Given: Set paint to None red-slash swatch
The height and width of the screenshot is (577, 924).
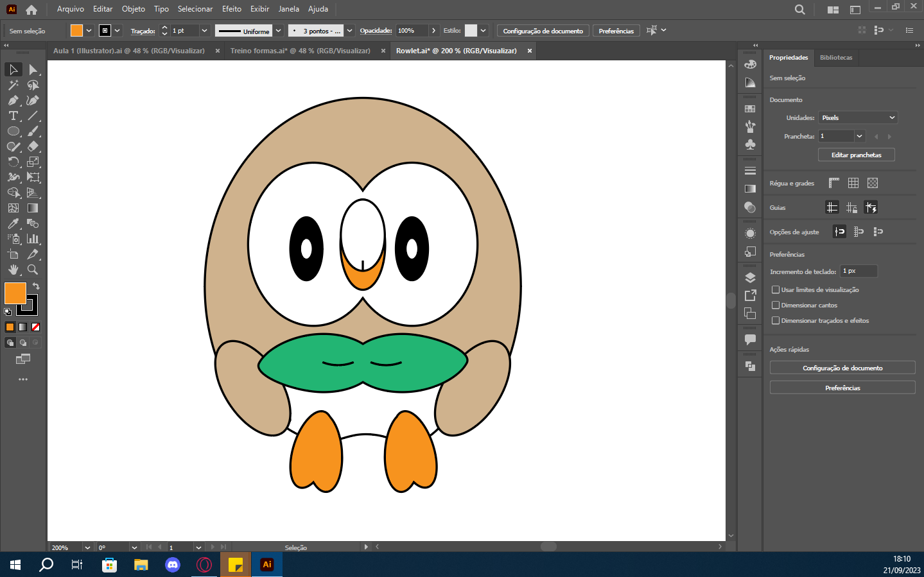Looking at the screenshot, I should pyautogui.click(x=36, y=327).
